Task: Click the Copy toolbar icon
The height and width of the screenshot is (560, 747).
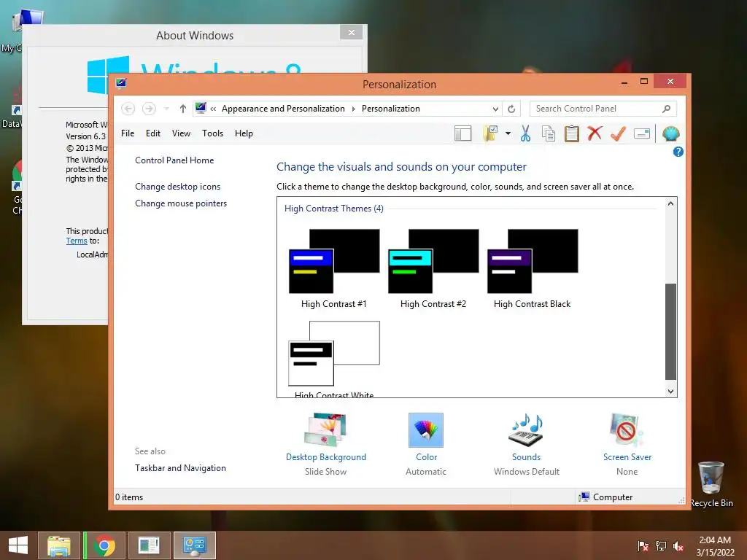Action: (x=549, y=134)
